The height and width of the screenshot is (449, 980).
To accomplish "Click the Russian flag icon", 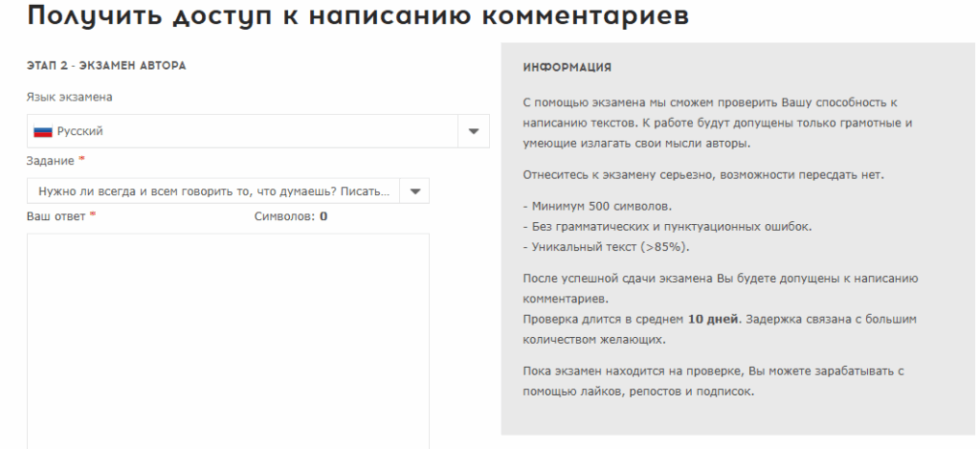I will [42, 132].
